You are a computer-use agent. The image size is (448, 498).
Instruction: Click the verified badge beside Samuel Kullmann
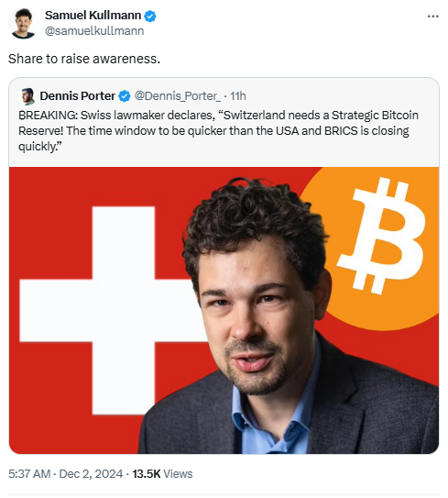point(150,16)
